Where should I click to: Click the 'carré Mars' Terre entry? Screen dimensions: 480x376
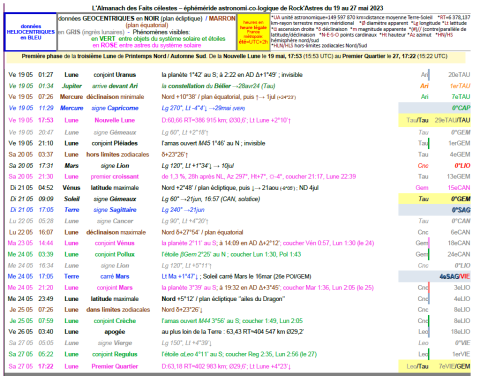pyautogui.click(x=114, y=276)
